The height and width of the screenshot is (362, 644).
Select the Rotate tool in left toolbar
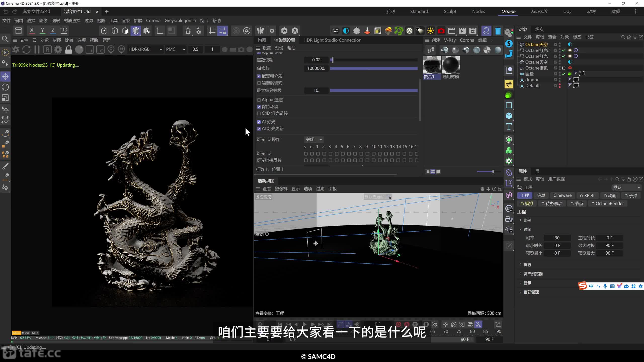(x=5, y=87)
